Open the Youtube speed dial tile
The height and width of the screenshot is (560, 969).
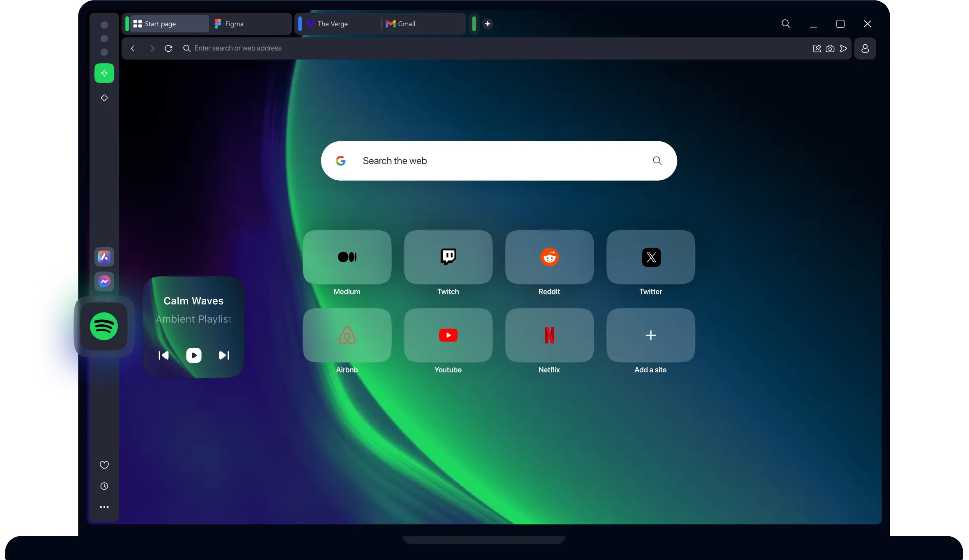pyautogui.click(x=448, y=335)
